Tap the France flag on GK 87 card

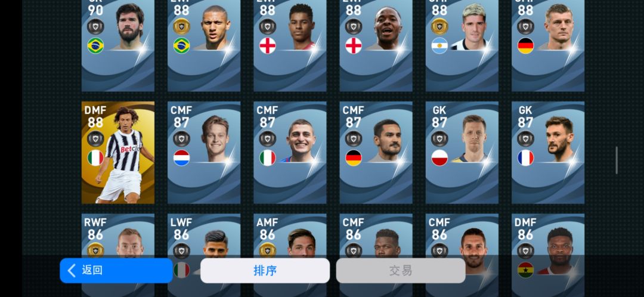(x=526, y=157)
